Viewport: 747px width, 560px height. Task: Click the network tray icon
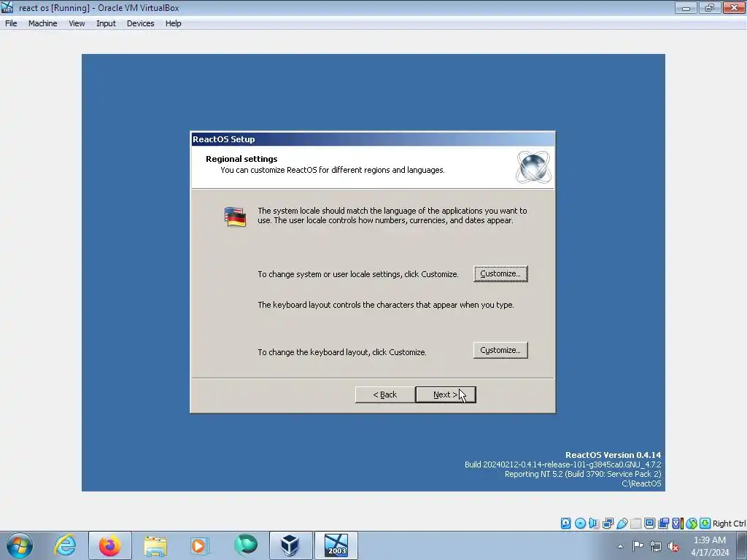pos(656,547)
